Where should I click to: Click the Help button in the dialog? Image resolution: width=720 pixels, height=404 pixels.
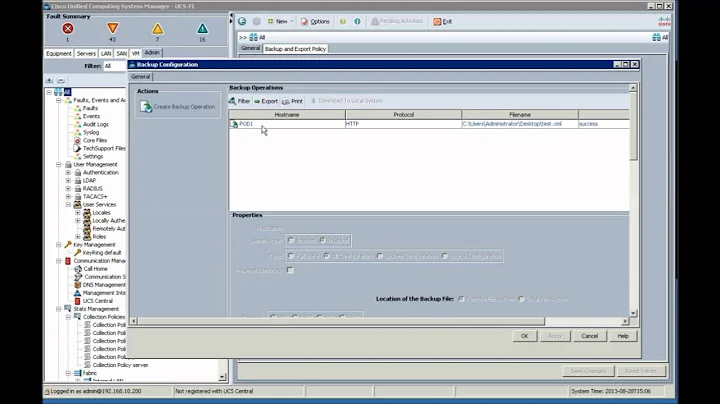coord(623,336)
